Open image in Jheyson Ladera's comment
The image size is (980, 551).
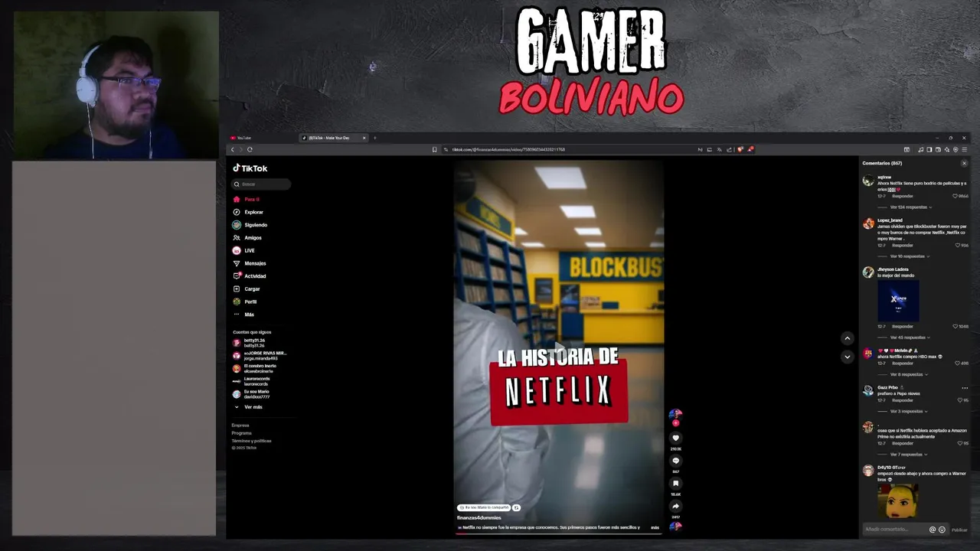(899, 299)
